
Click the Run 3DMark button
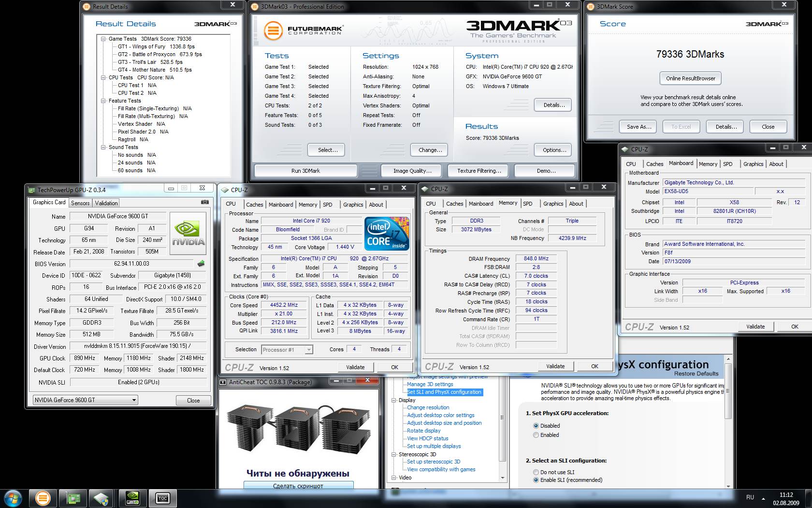pyautogui.click(x=305, y=171)
